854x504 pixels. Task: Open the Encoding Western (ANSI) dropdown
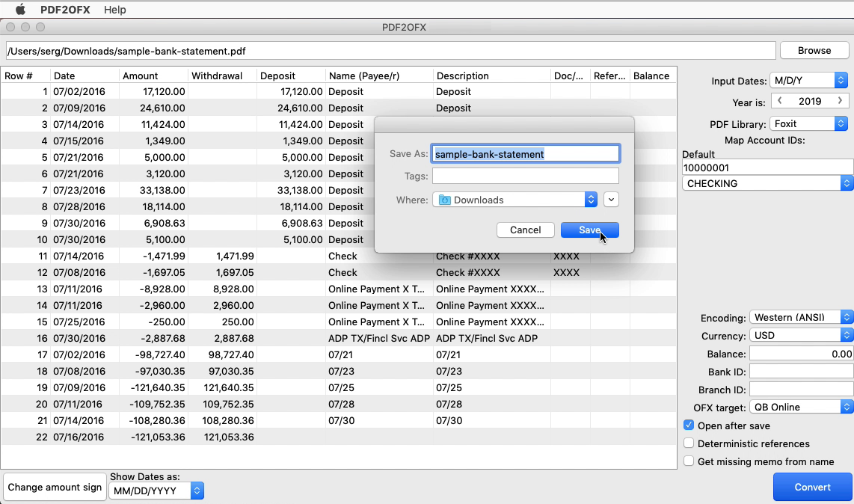pos(801,317)
